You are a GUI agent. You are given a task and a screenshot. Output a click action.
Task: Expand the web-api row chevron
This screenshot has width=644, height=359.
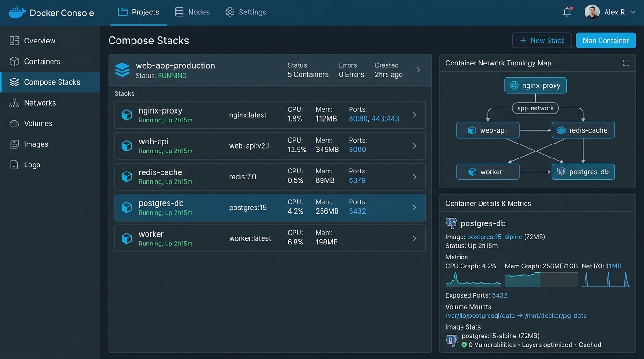point(414,146)
